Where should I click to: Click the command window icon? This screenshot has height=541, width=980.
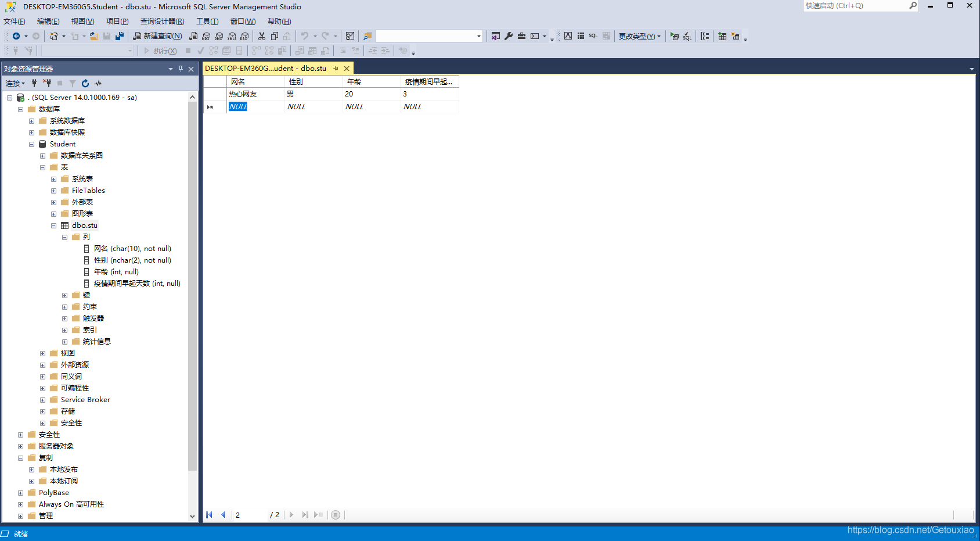click(535, 36)
